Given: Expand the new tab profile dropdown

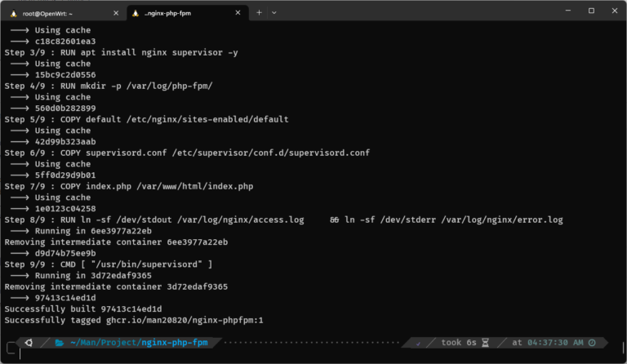Looking at the screenshot, I should pos(274,13).
